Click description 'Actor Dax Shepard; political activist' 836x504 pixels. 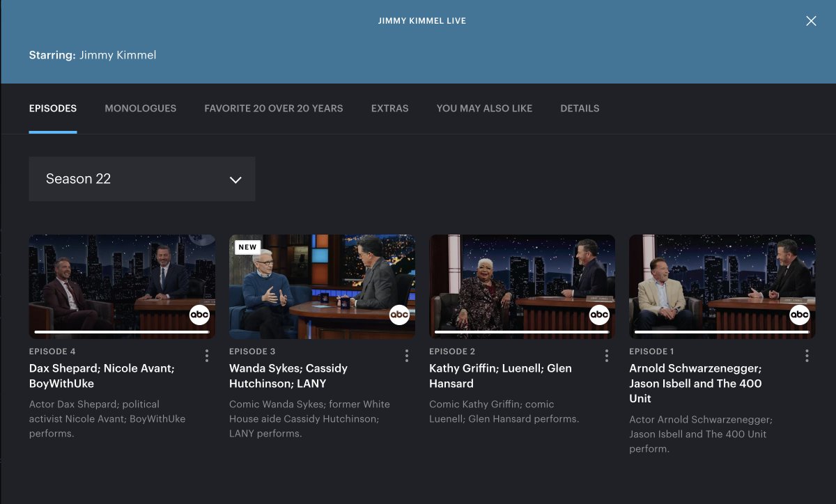(107, 419)
